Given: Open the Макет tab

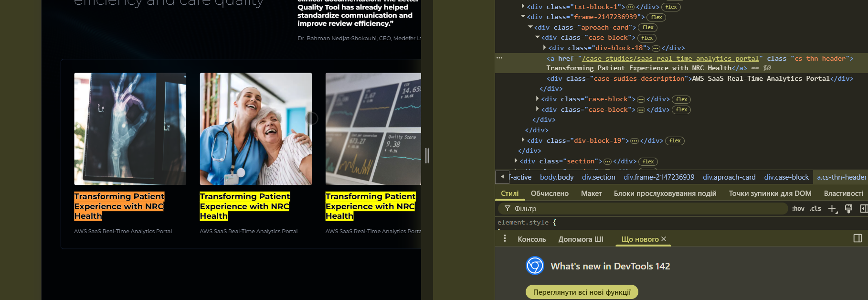Looking at the screenshot, I should (591, 193).
